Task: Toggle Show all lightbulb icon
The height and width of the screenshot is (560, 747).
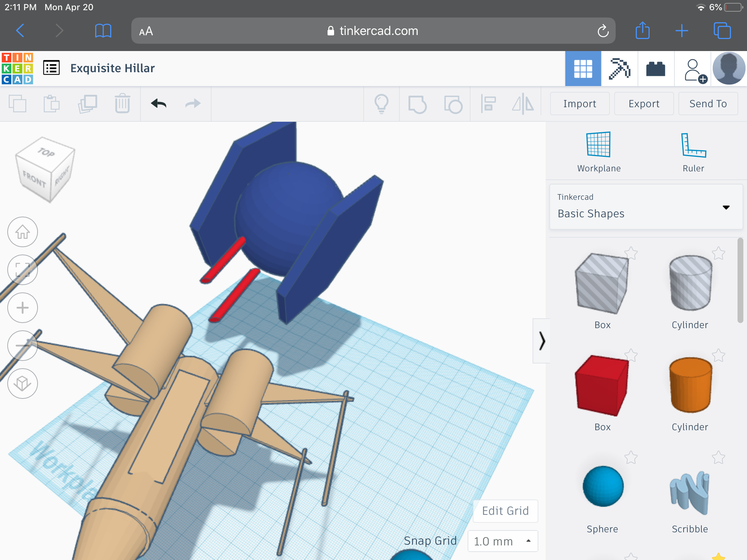Action: point(382,104)
